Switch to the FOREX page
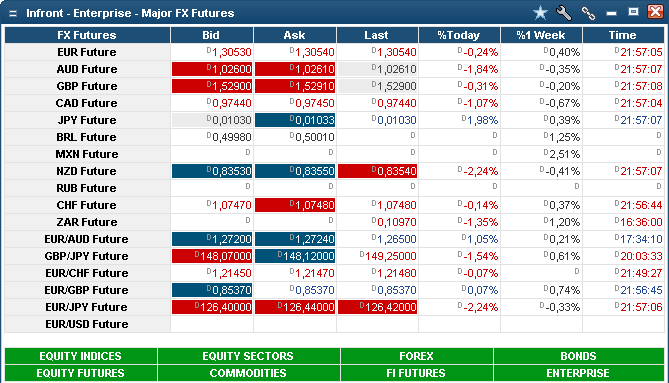 point(416,356)
